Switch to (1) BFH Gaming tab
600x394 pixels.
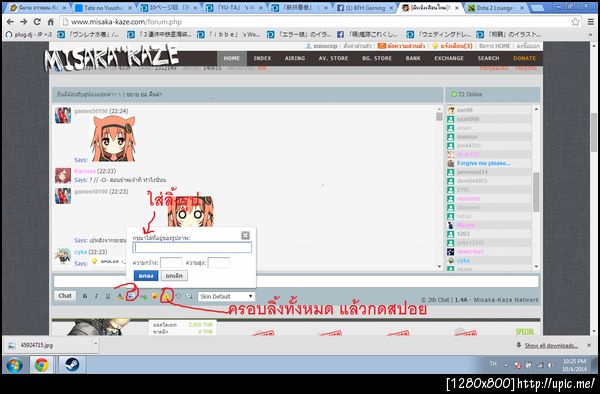pyautogui.click(x=365, y=8)
